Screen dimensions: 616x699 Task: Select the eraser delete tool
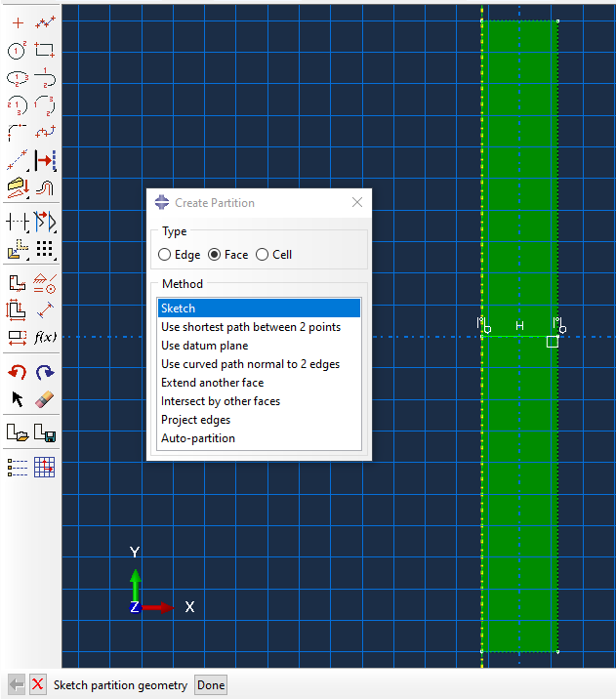tap(45, 398)
